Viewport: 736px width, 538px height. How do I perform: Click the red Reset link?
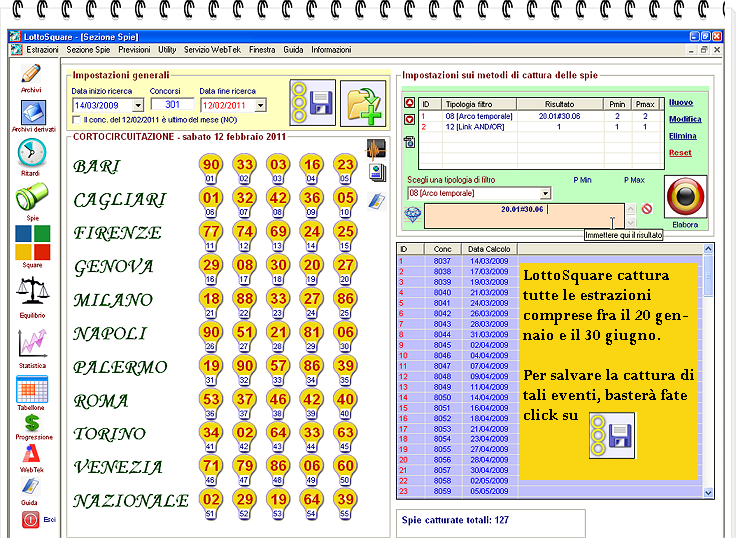[x=680, y=153]
